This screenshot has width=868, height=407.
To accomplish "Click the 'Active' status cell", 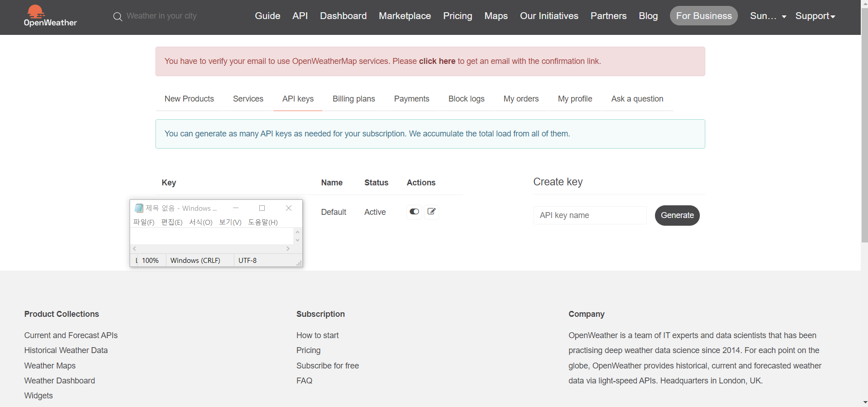I will pos(375,212).
